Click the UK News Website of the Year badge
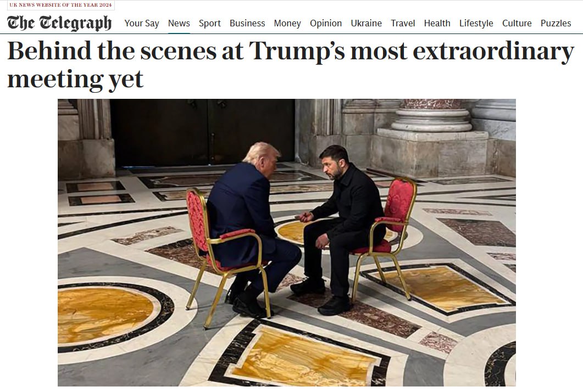 (x=60, y=5)
